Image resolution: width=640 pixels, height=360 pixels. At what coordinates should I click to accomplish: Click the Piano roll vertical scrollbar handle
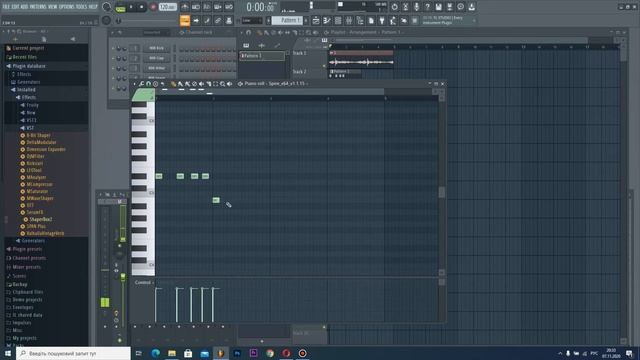442,192
